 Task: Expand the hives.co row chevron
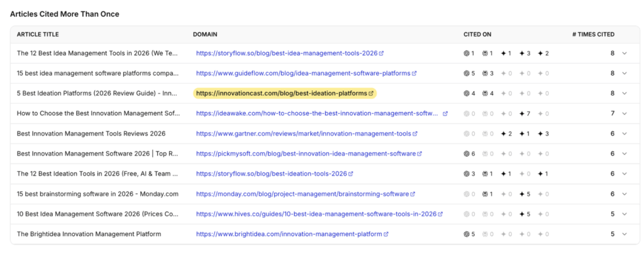tap(625, 215)
